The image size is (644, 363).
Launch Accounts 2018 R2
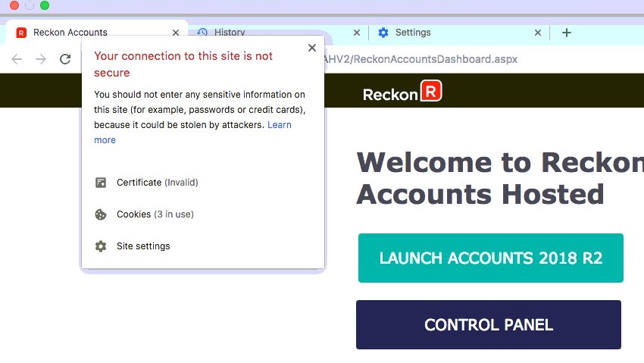point(491,258)
